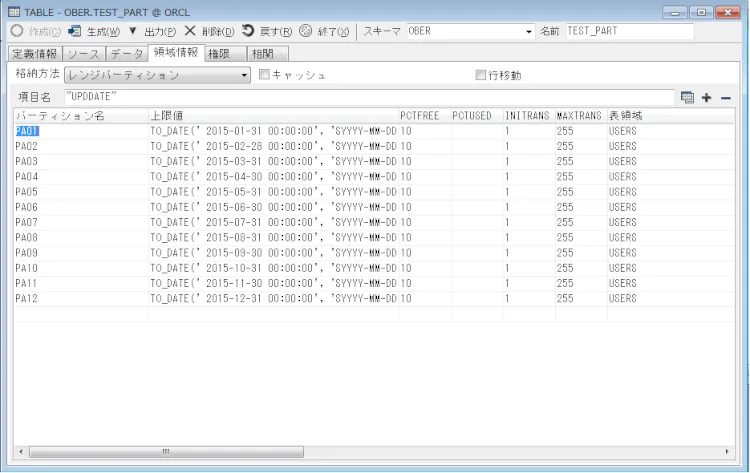Open the 出力(P) output arrow menu
This screenshot has width=750, height=473.
point(132,31)
